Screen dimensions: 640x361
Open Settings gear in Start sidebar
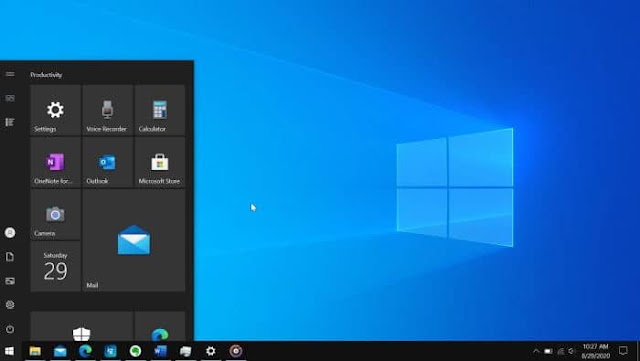10,305
